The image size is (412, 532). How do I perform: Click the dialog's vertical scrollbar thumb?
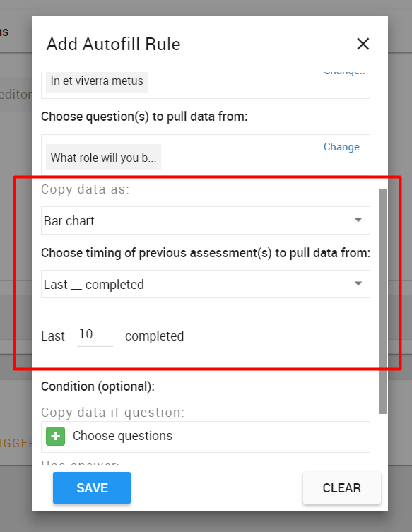coord(383,301)
